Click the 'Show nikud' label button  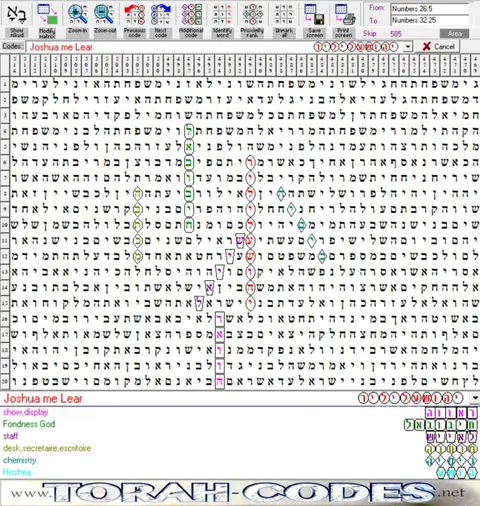coord(17,33)
